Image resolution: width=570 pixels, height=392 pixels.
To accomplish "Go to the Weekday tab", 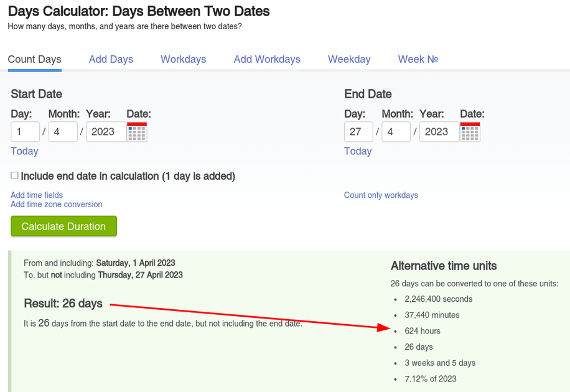I will (349, 60).
